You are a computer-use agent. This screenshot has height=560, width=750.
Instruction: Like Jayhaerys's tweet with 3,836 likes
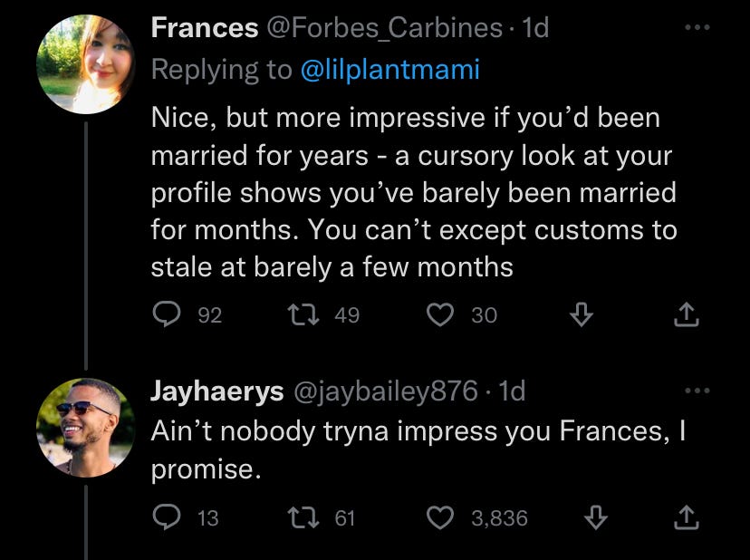coord(440,517)
